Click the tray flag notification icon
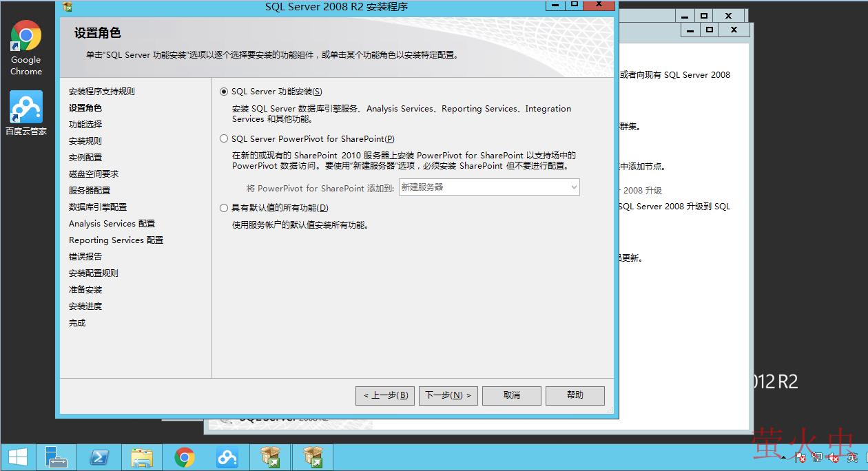This screenshot has height=471, width=868. point(800,457)
